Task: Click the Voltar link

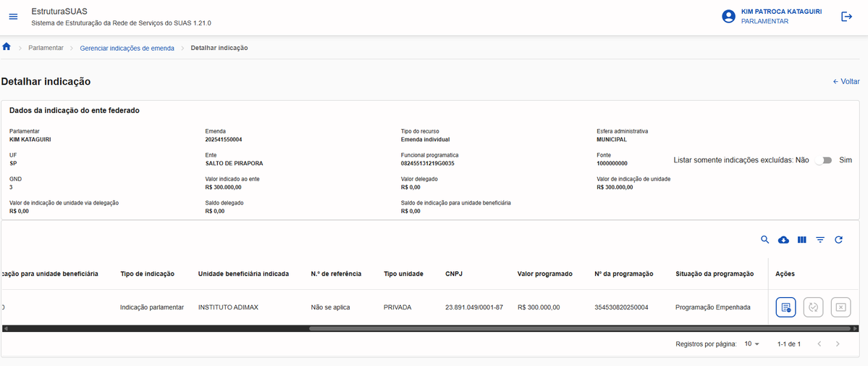Action: (x=846, y=81)
